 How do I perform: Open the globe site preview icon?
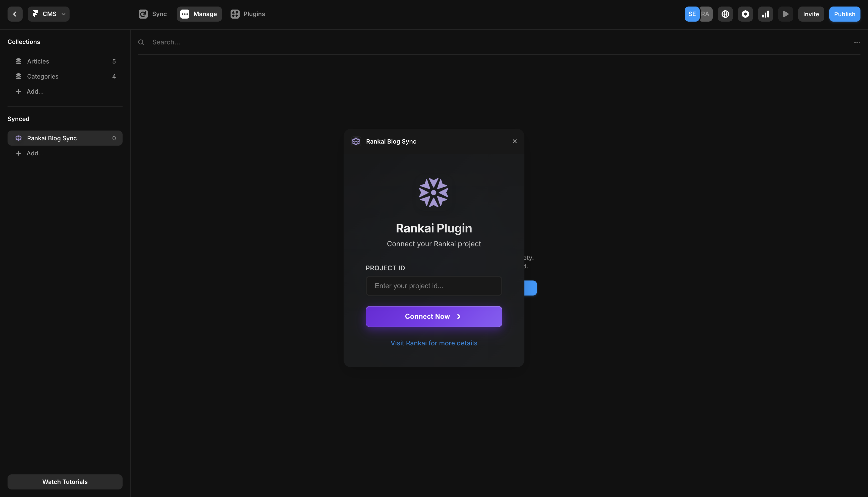pyautogui.click(x=725, y=14)
